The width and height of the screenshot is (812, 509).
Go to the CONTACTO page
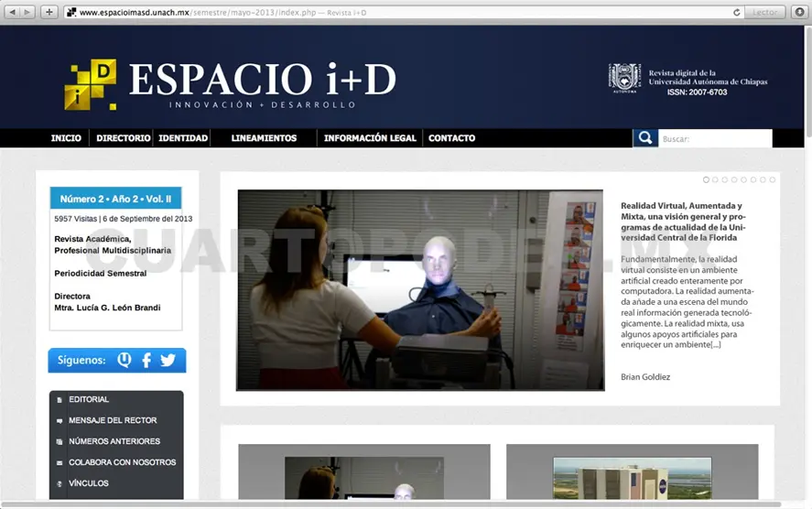(451, 138)
